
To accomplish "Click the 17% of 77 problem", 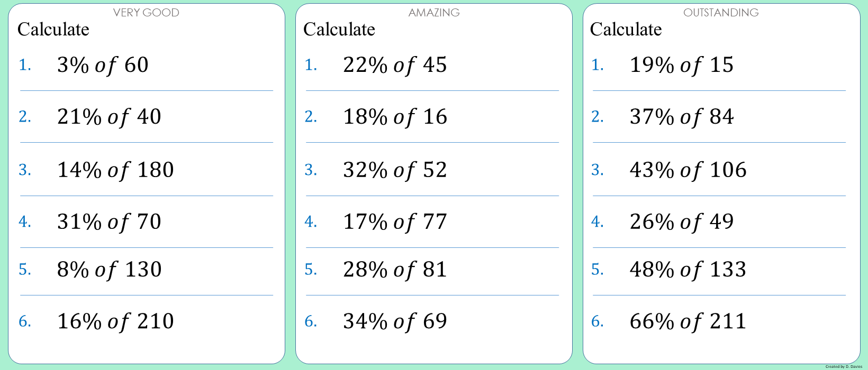I will (x=395, y=222).
